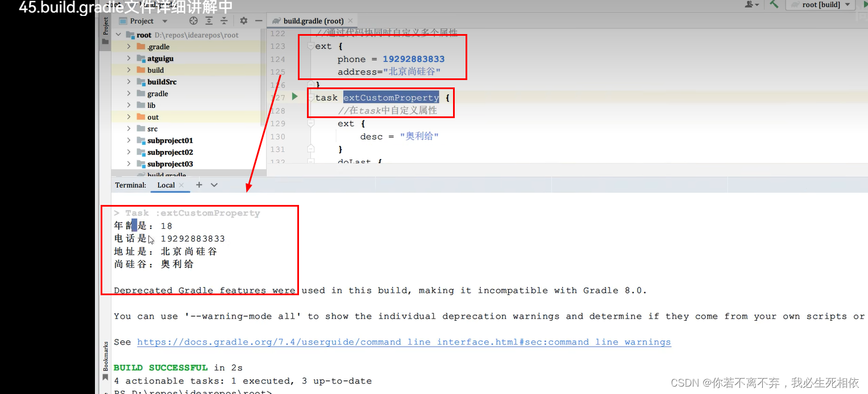Image resolution: width=868 pixels, height=394 pixels.
Task: Open the root [build] run configuration dropdown
Action: coord(820,5)
